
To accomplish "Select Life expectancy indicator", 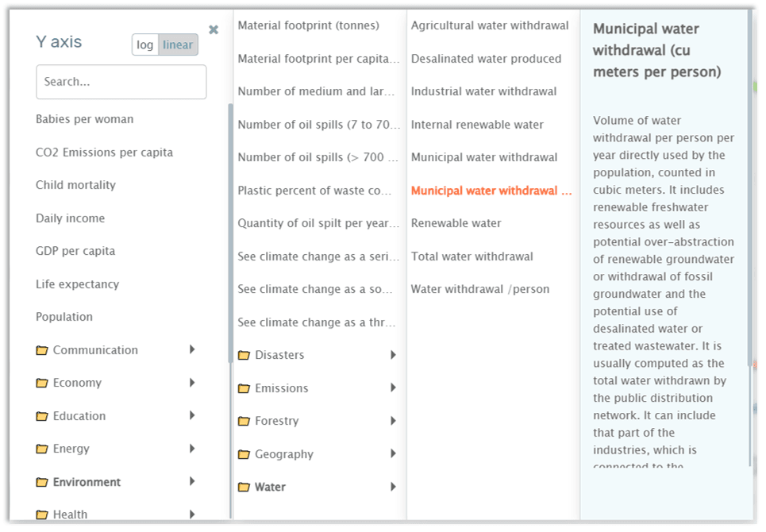I will tap(77, 284).
